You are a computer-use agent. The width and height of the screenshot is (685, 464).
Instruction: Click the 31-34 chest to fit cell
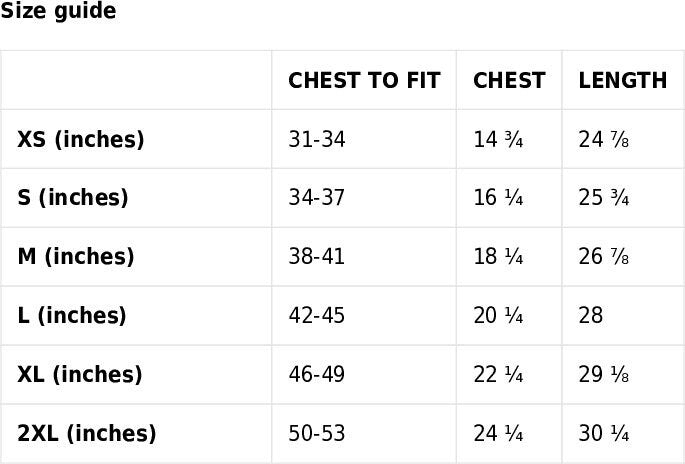[x=316, y=140]
